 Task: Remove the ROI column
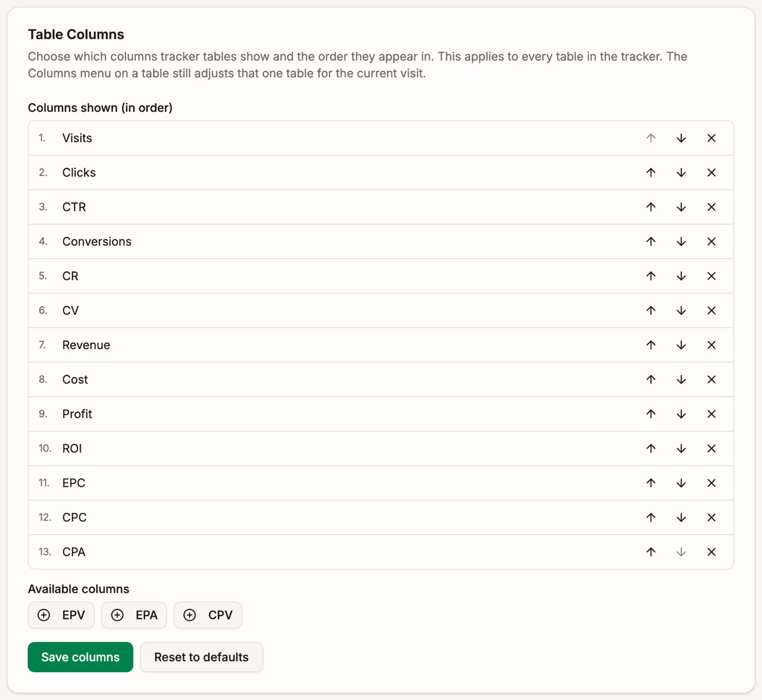(x=711, y=449)
